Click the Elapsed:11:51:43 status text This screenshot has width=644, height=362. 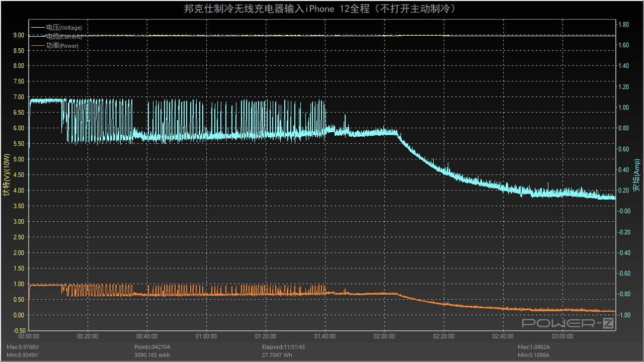(283, 347)
